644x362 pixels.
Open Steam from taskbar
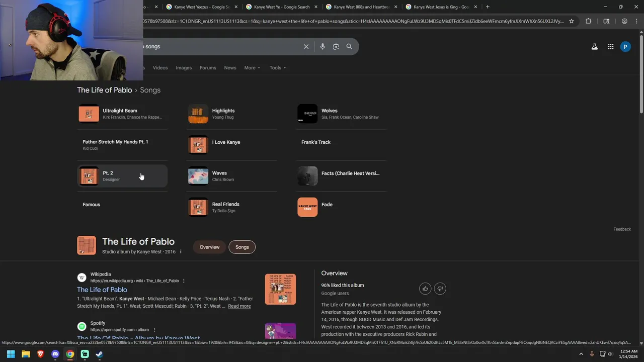pyautogui.click(x=100, y=354)
